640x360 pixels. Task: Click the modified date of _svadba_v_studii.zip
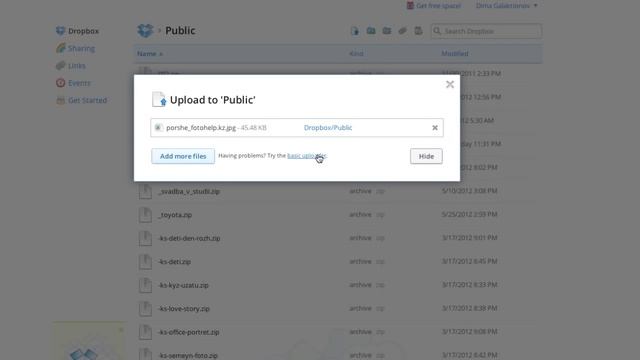[x=469, y=191]
